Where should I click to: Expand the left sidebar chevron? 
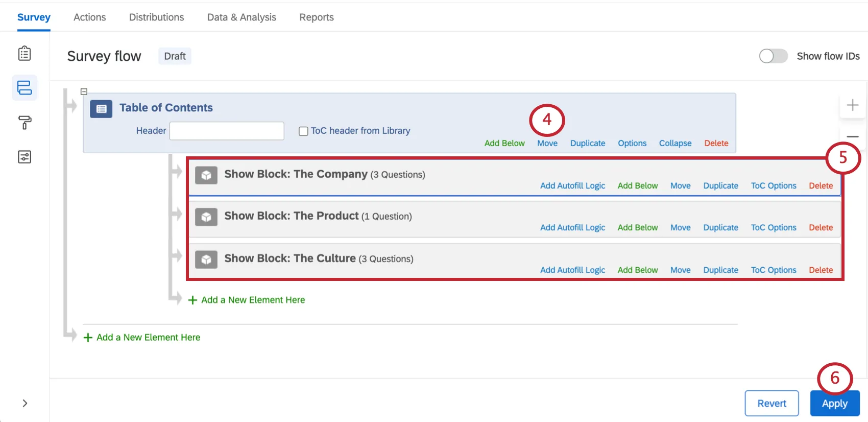pyautogui.click(x=25, y=403)
